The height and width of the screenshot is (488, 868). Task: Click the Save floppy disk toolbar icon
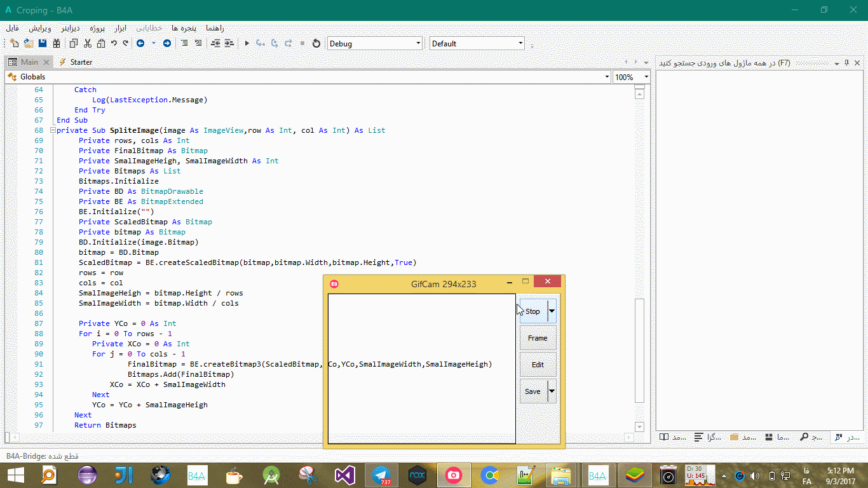[x=43, y=43]
